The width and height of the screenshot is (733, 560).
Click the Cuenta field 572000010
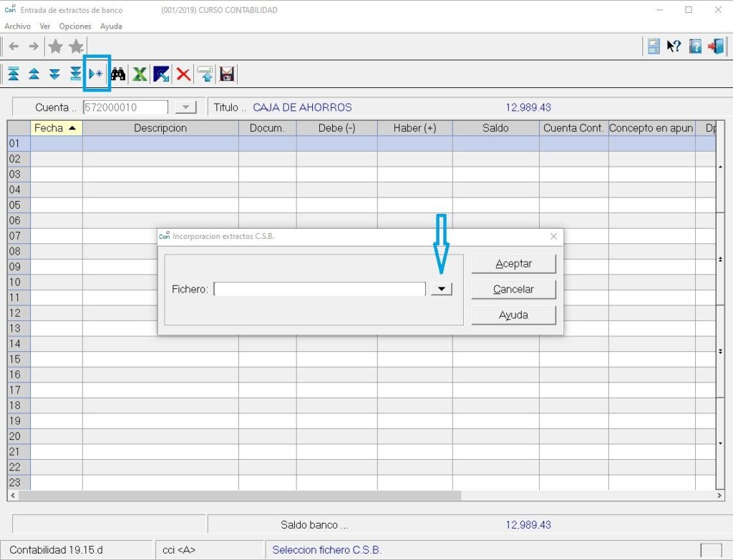[x=125, y=107]
